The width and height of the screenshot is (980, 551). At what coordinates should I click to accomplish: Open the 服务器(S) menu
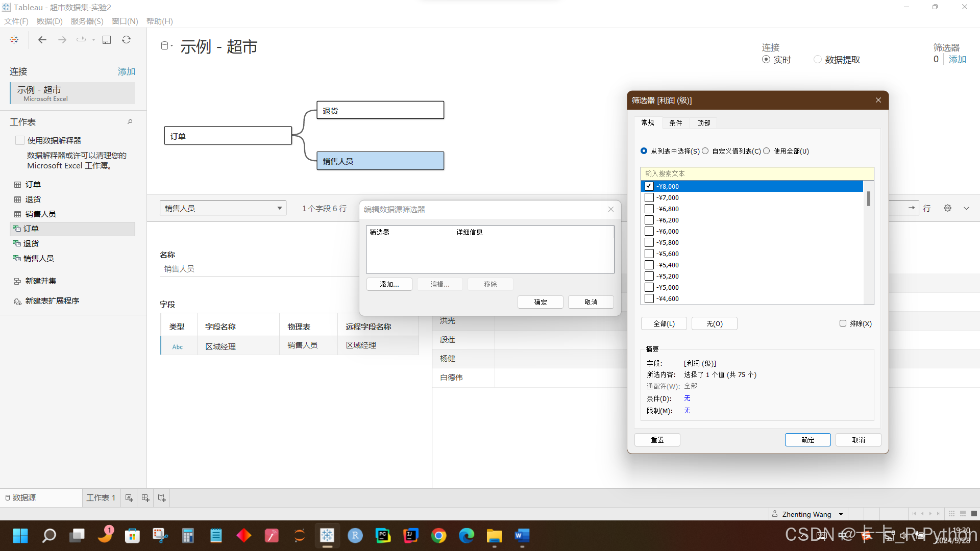click(x=87, y=21)
